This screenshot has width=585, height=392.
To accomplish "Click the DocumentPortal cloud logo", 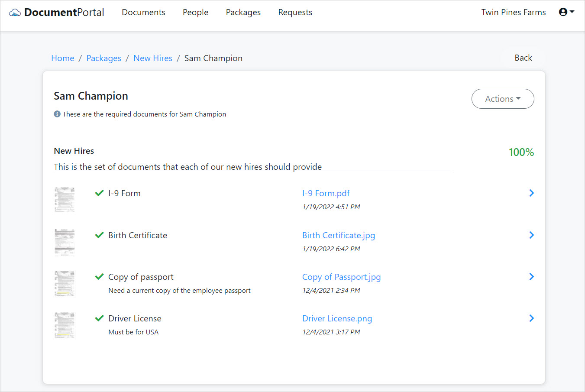I will pyautogui.click(x=14, y=12).
